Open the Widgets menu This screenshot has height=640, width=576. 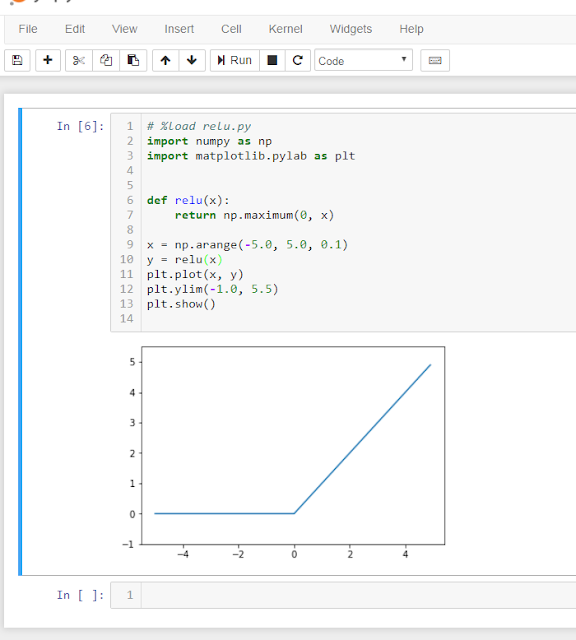351,29
